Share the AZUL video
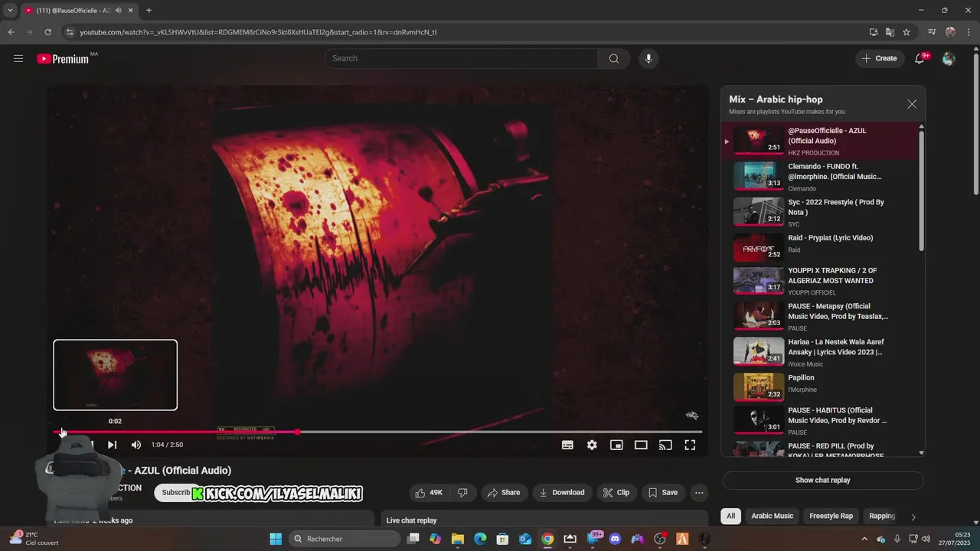980x551 pixels. click(503, 493)
